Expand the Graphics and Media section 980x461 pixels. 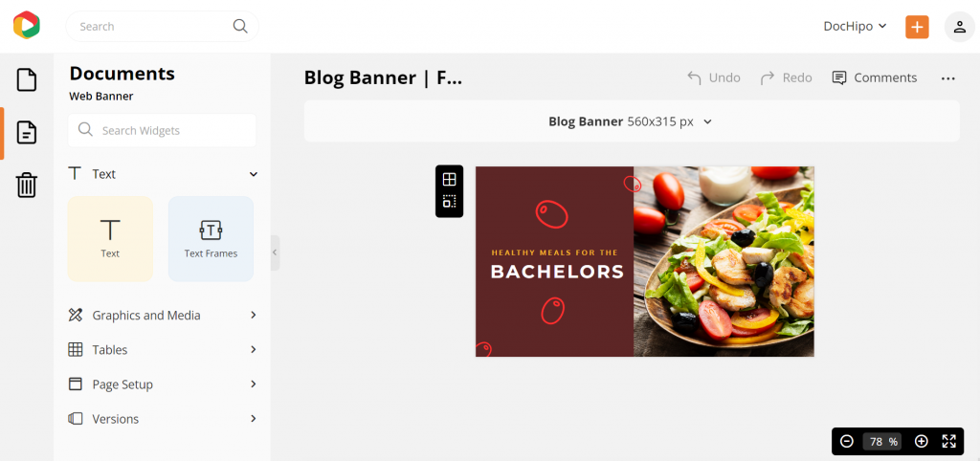(x=163, y=316)
